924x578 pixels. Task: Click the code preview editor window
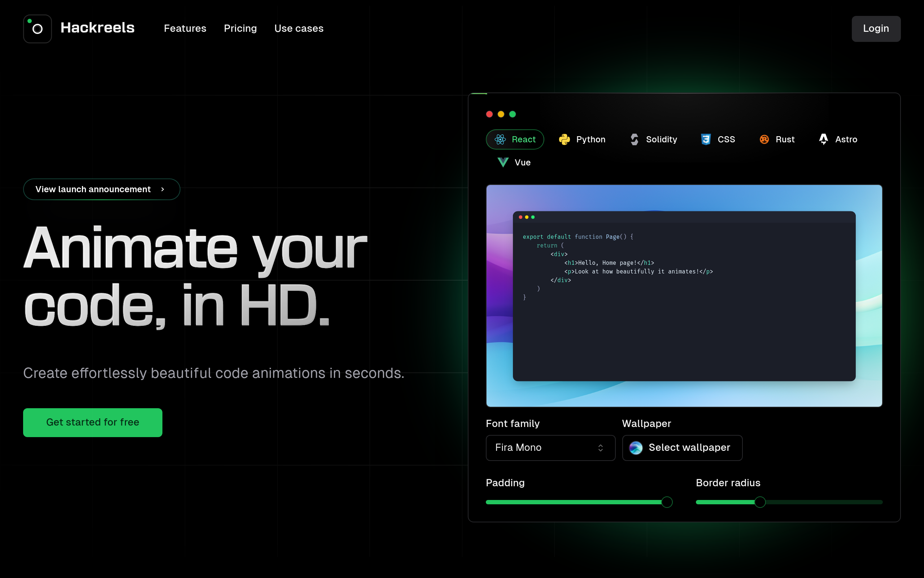(684, 296)
